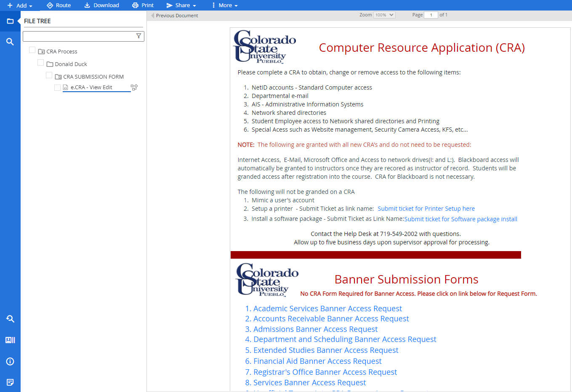Click the Page number input field

pyautogui.click(x=431, y=15)
